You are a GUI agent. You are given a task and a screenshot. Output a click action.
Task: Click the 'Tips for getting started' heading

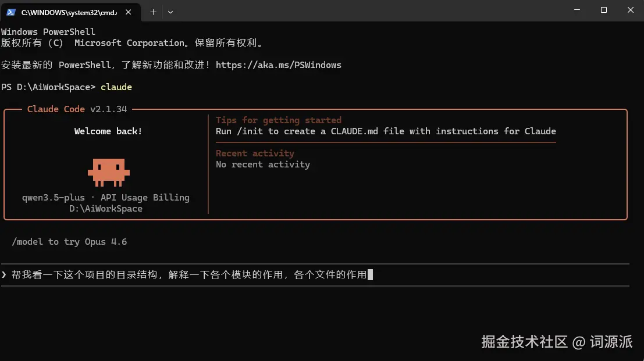pyautogui.click(x=279, y=120)
